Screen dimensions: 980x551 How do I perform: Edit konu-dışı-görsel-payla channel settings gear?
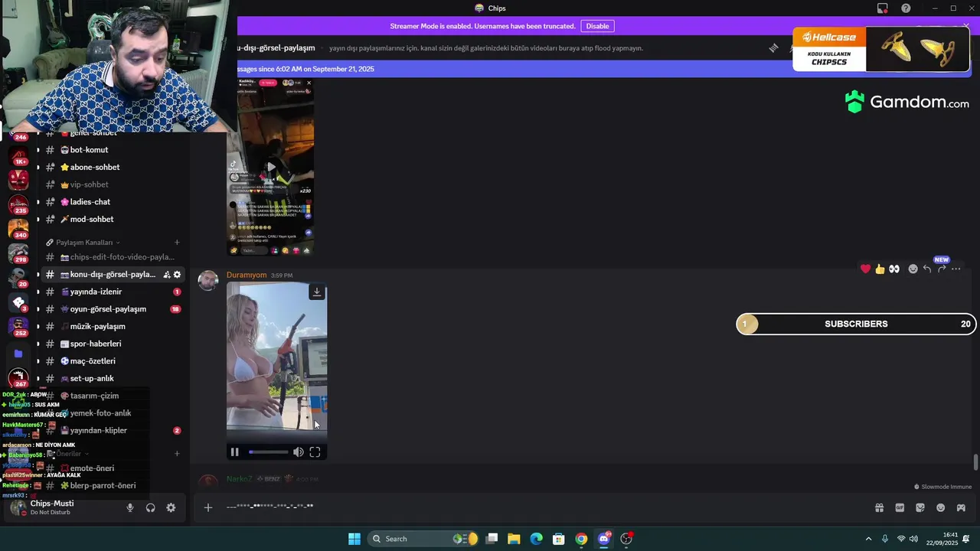[177, 275]
